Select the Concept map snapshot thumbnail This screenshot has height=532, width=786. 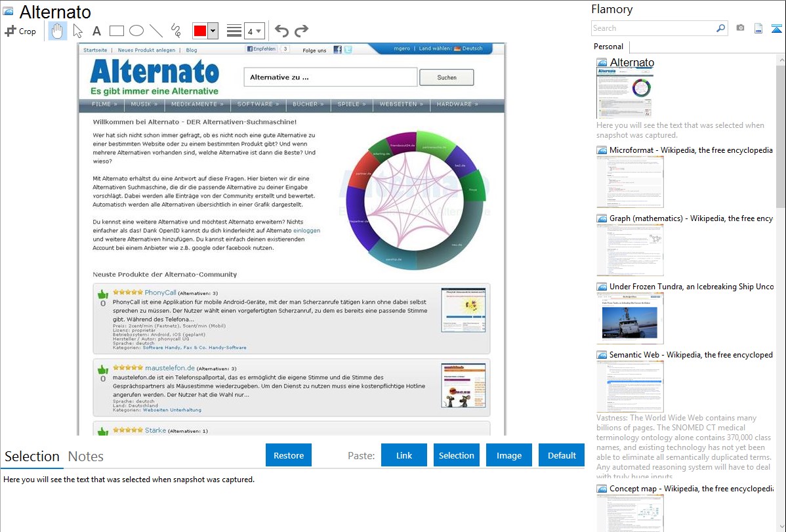[x=630, y=513]
